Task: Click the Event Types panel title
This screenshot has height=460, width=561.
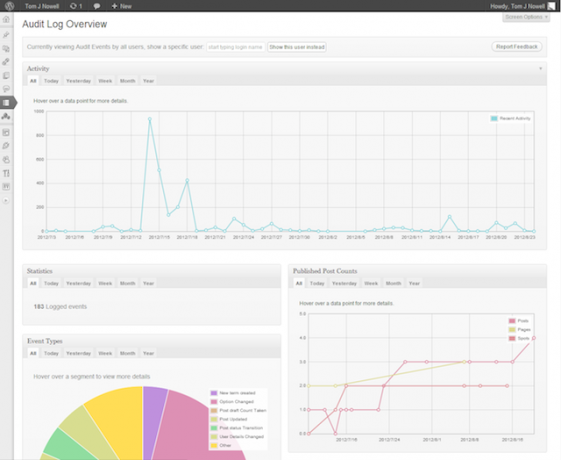Action: click(x=45, y=341)
